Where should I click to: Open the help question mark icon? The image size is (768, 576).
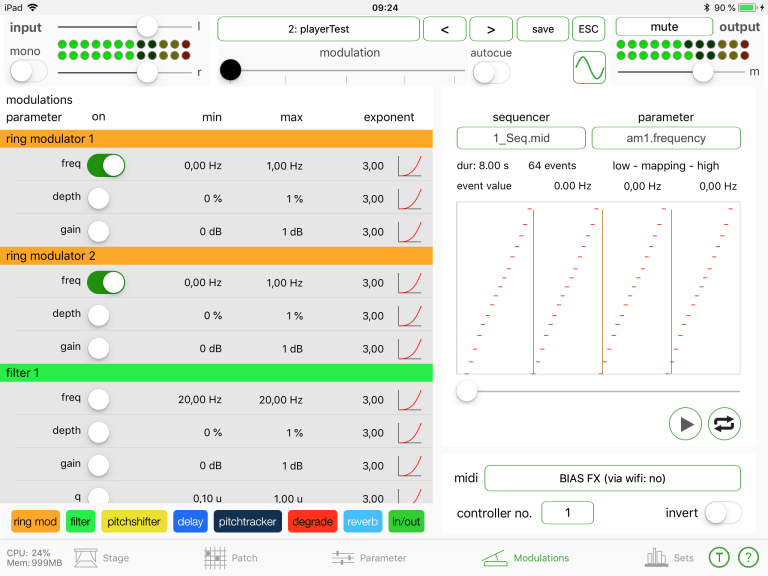tap(748, 557)
